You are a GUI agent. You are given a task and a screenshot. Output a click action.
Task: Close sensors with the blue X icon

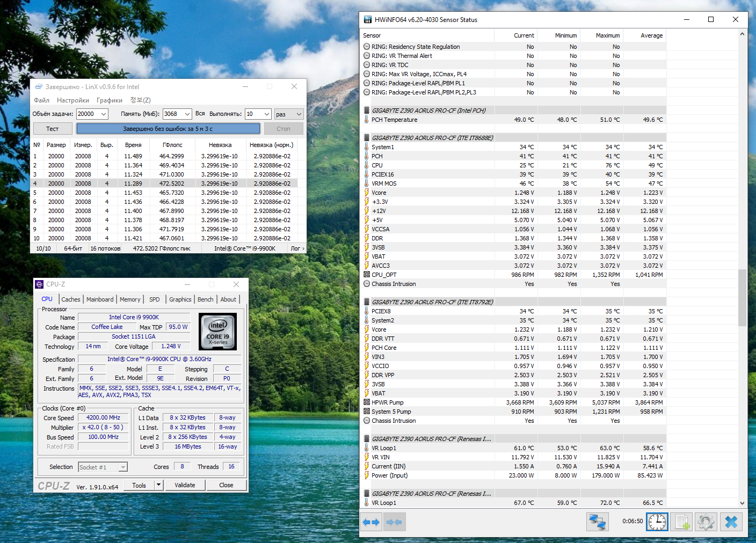[731, 522]
